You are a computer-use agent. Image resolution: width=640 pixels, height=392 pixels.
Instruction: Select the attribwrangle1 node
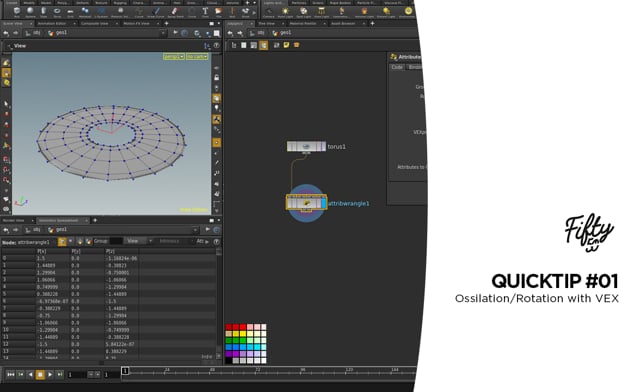[306, 203]
